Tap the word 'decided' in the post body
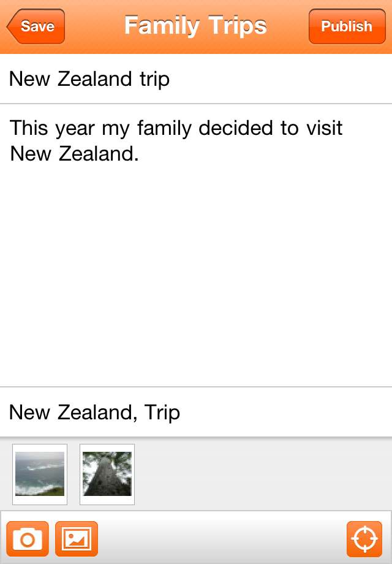Viewport: 392px width, 564px height. point(236,129)
